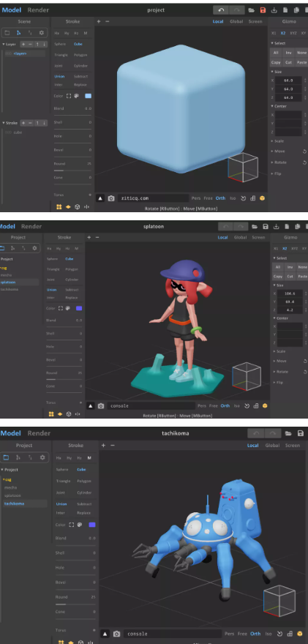Select Subtract mode in the project window
Viewport: 308px width, 644px height.
80,76
